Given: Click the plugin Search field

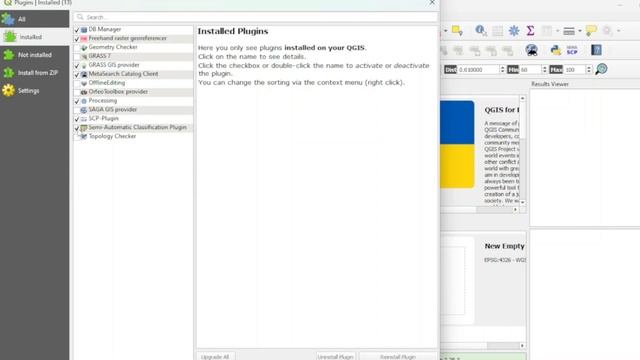Looking at the screenshot, I should coord(256,17).
